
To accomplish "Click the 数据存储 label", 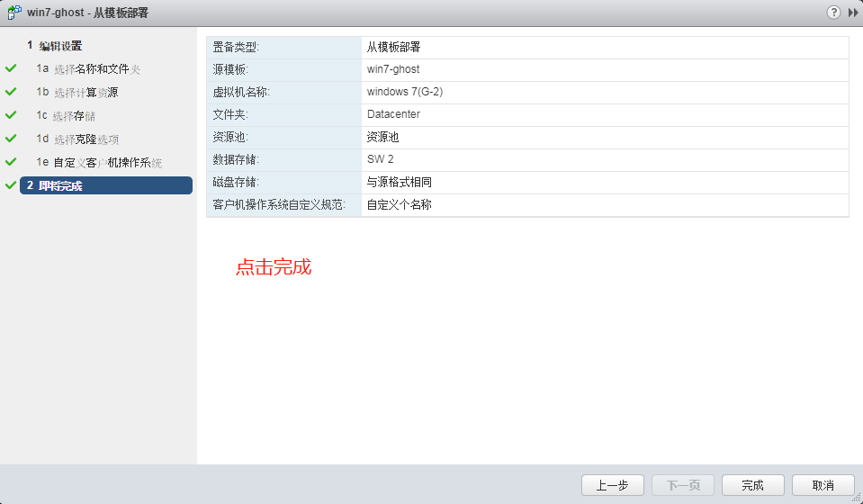I will click(236, 159).
